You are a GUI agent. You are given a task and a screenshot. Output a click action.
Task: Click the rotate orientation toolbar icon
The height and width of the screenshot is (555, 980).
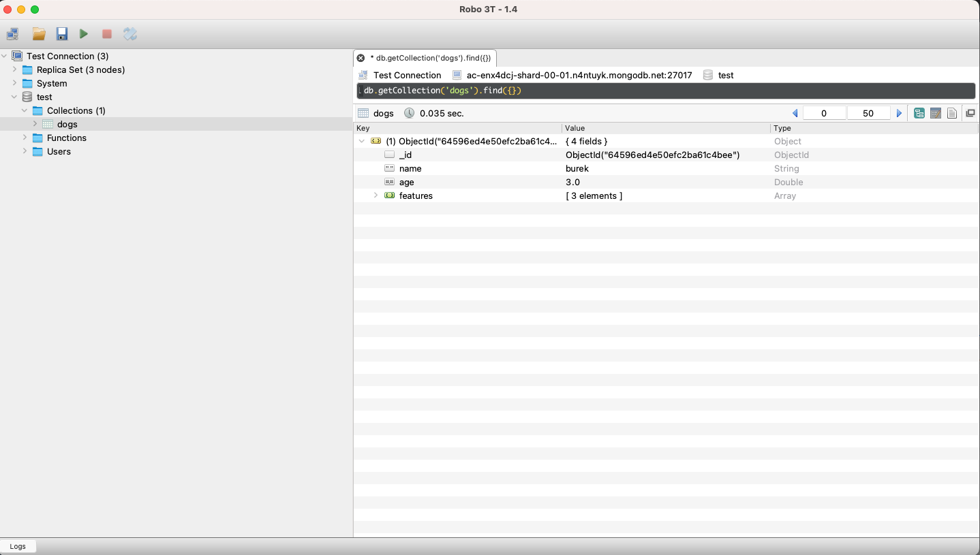point(130,34)
